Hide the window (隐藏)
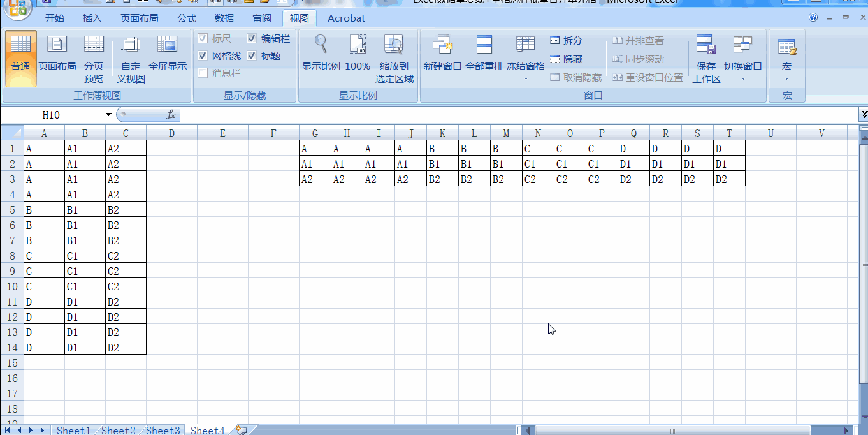868x435 pixels. pyautogui.click(x=566, y=59)
